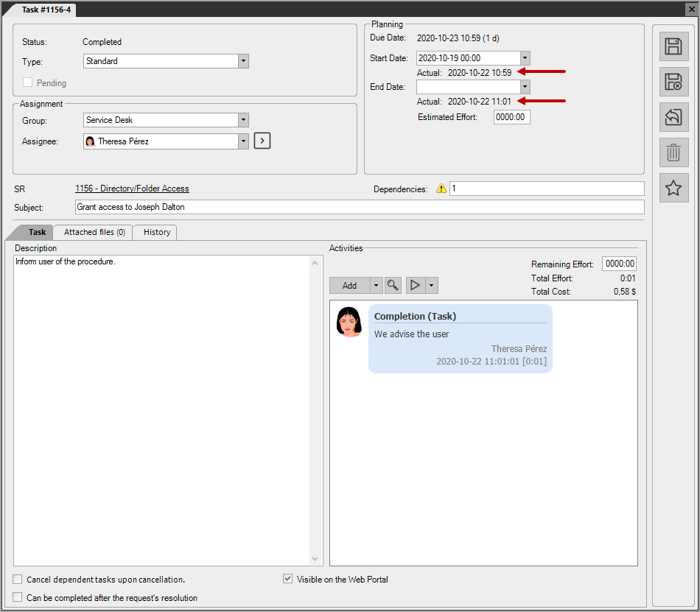Click the arrow button beside Assignee field
The height and width of the screenshot is (612, 700).
262,141
